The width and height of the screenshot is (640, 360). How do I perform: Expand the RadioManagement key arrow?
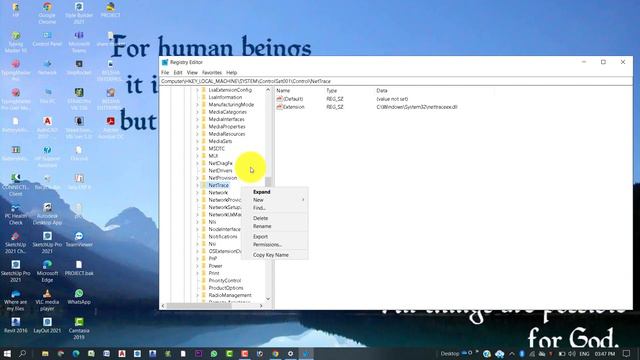[x=198, y=295]
